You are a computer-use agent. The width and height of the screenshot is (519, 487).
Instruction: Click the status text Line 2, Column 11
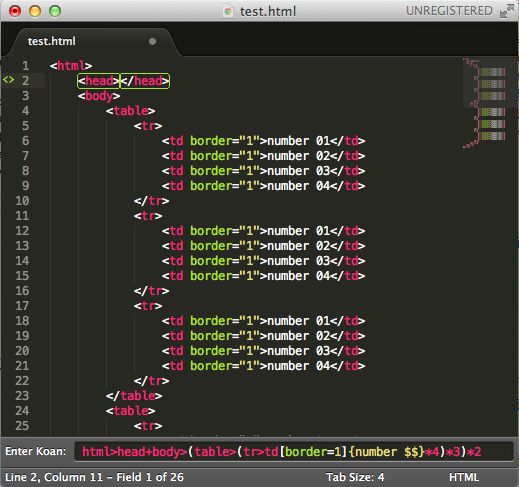[54, 477]
